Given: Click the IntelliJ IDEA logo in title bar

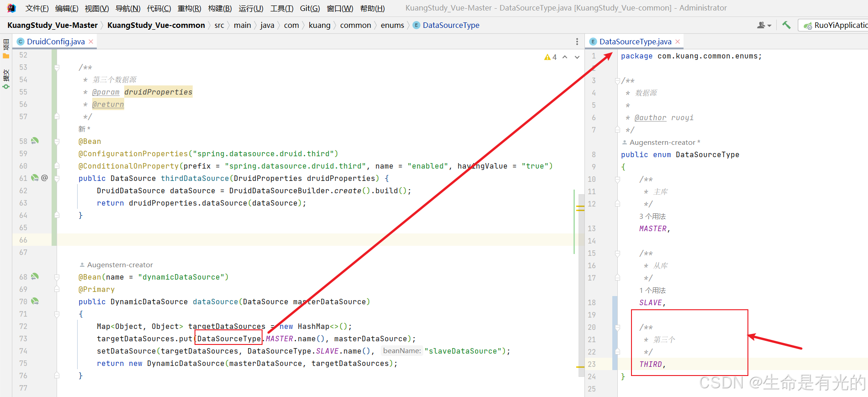Looking at the screenshot, I should [11, 8].
